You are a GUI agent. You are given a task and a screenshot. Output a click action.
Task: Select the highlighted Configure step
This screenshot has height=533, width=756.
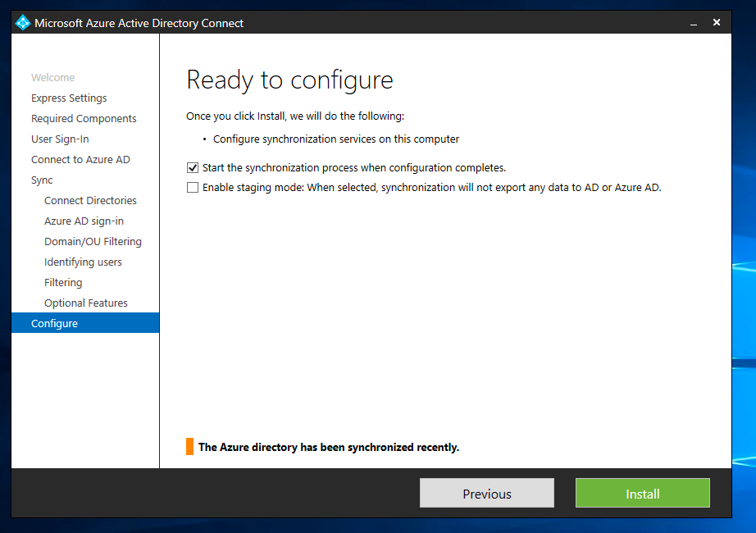click(85, 323)
